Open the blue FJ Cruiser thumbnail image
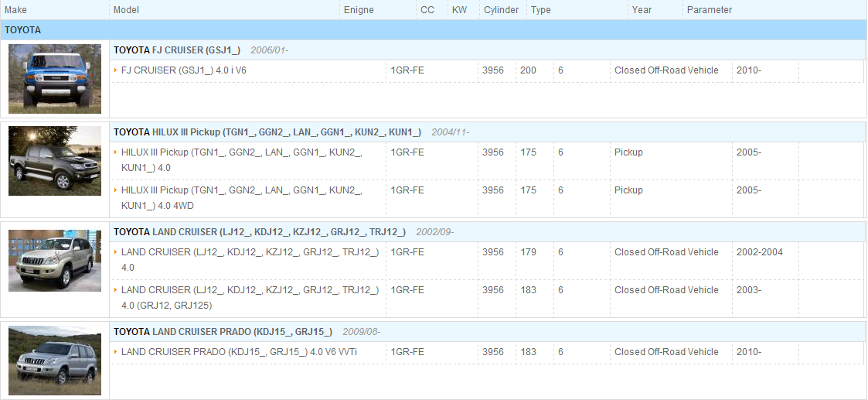Viewport: 868px width, 400px height. coord(55,79)
